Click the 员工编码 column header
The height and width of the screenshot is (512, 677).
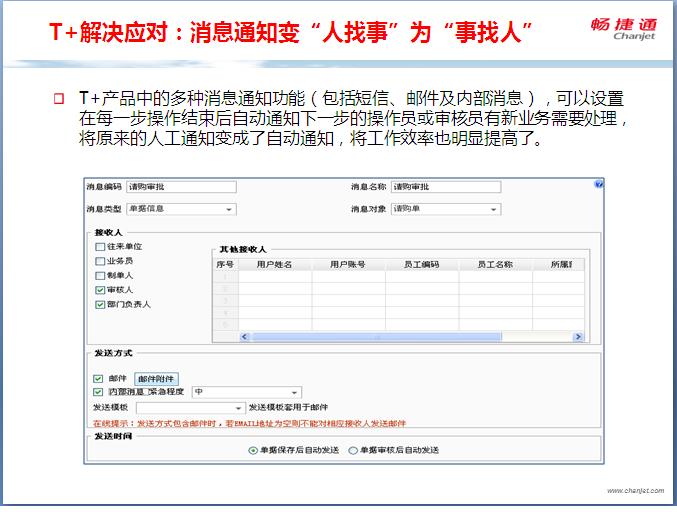click(422, 264)
